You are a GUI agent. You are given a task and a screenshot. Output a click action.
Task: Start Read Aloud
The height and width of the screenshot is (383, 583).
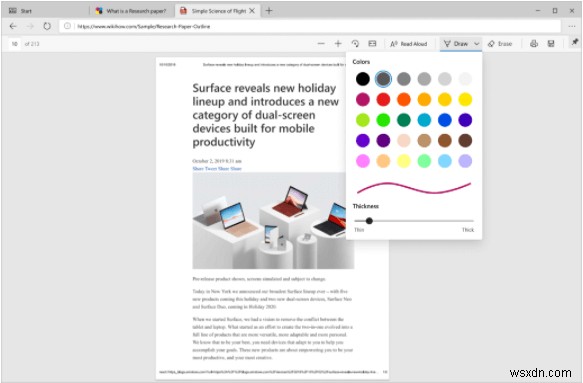409,44
